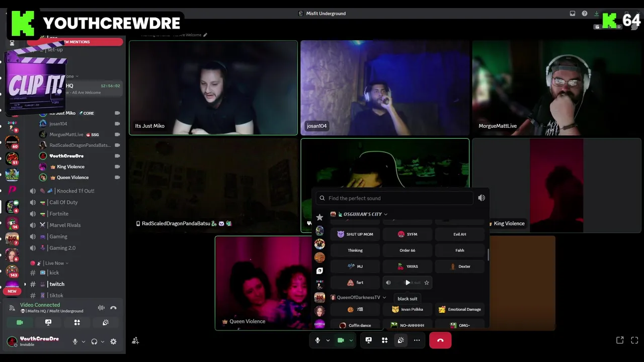Deafen headphones in user panel

(x=94, y=341)
